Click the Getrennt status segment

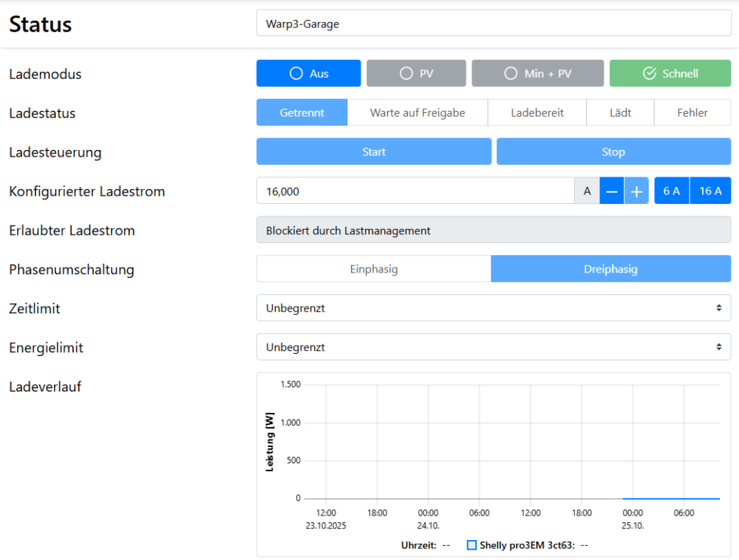click(x=302, y=113)
